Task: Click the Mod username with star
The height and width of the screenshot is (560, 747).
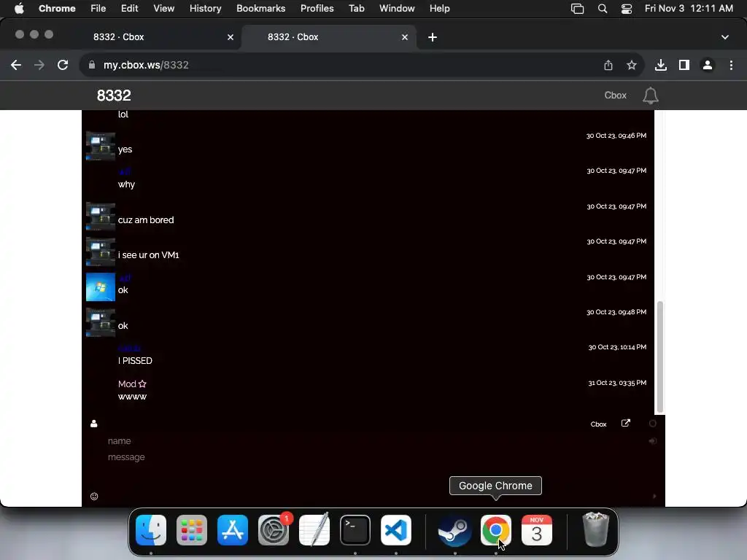Action: (x=132, y=384)
